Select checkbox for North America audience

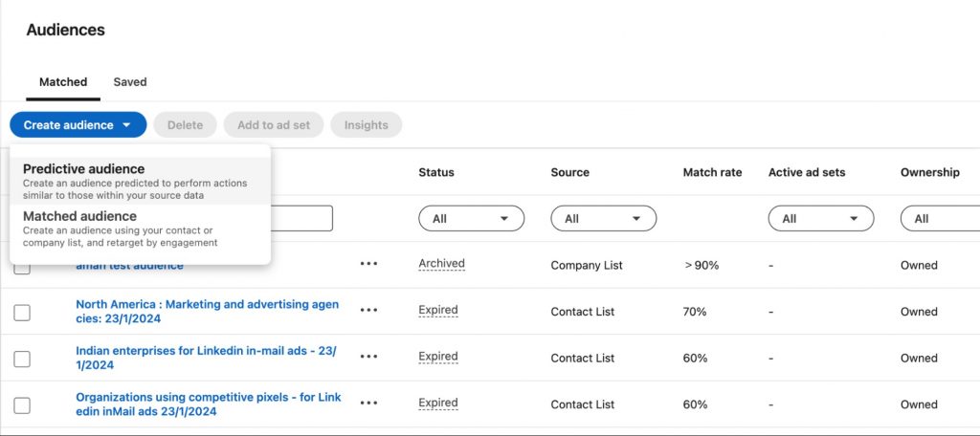pyautogui.click(x=22, y=312)
